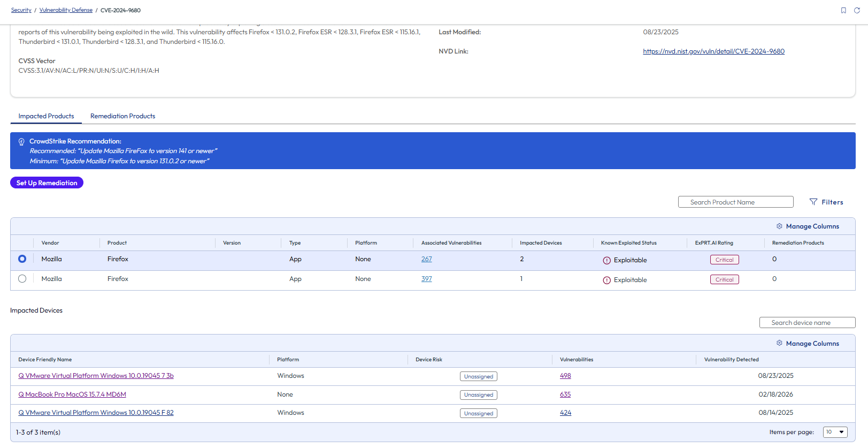
Task: Open the 397 associated vulnerabilities link
Action: click(426, 279)
